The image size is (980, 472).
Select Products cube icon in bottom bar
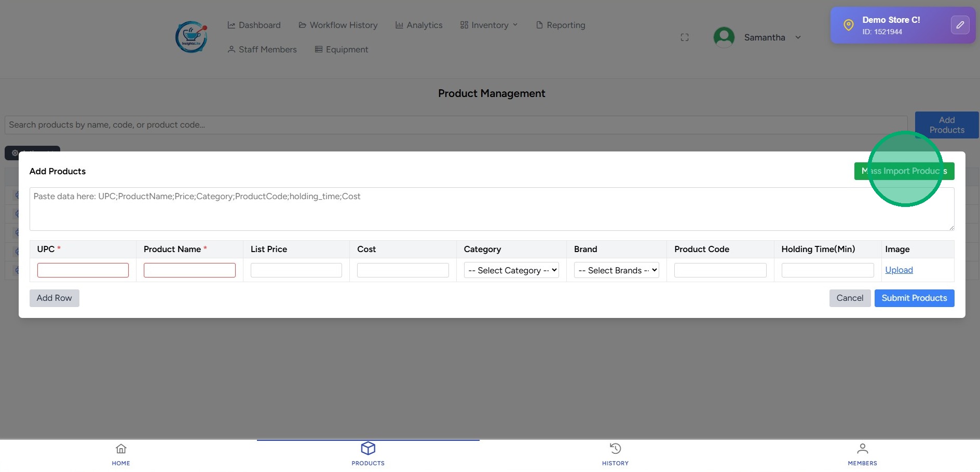[368, 449]
